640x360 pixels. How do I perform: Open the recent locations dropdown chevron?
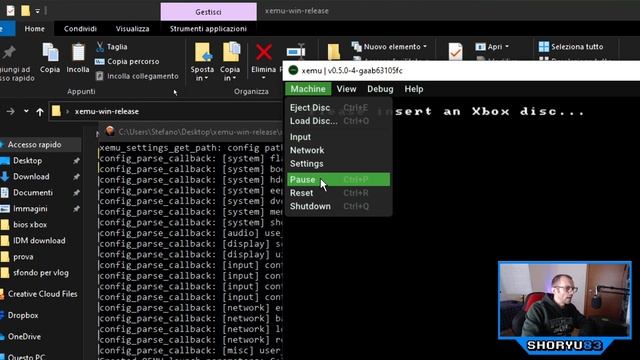(x=26, y=111)
